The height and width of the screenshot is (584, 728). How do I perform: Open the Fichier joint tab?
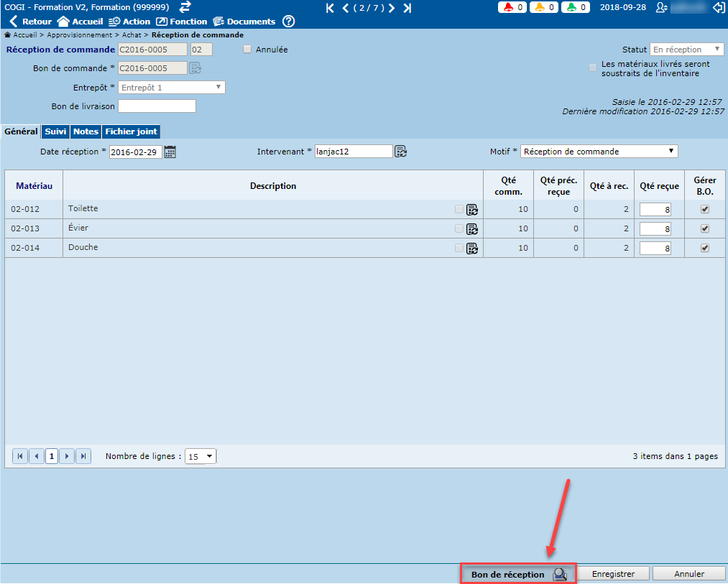coord(130,131)
